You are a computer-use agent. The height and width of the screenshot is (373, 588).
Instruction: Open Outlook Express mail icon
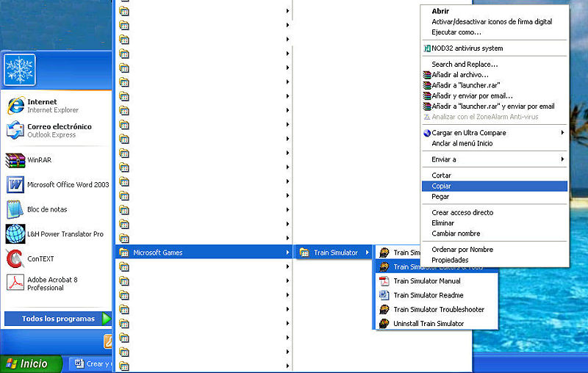pyautogui.click(x=15, y=131)
